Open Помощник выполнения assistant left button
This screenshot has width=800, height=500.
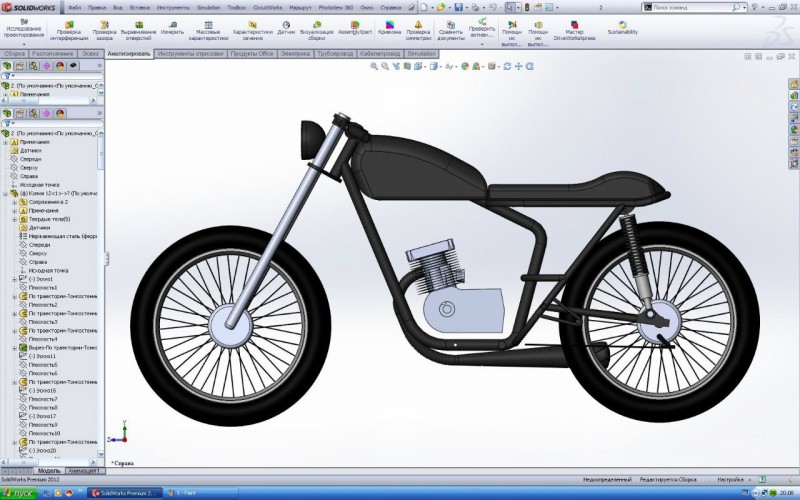tap(512, 33)
